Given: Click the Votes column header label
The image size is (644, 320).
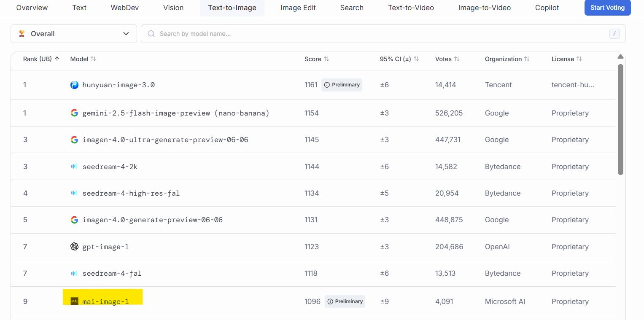Looking at the screenshot, I should [x=443, y=59].
